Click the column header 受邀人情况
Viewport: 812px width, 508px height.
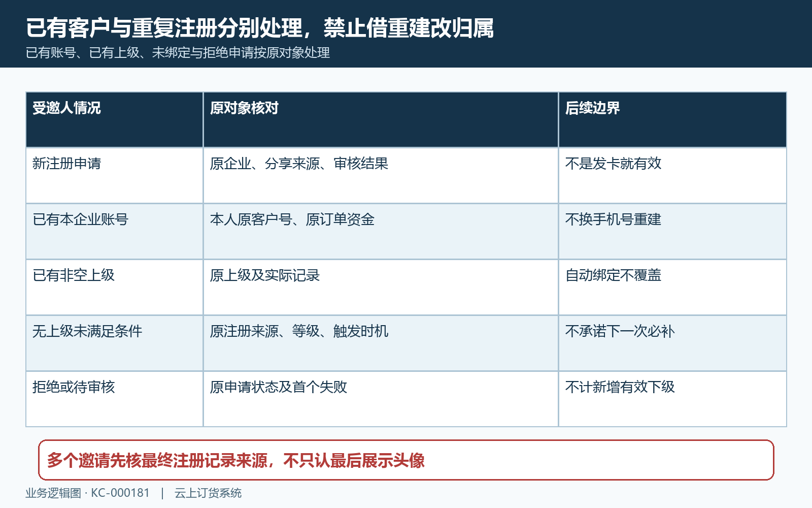coord(114,120)
